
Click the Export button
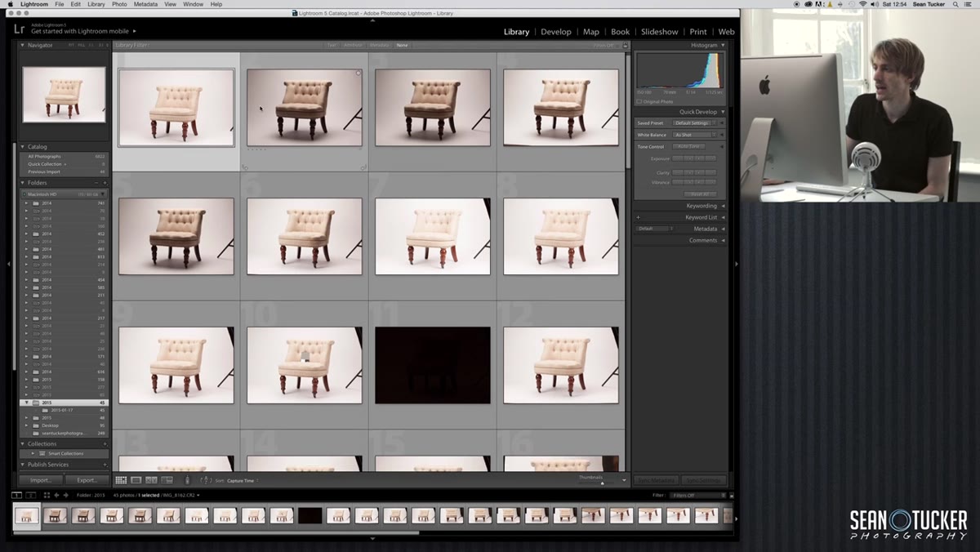87,480
